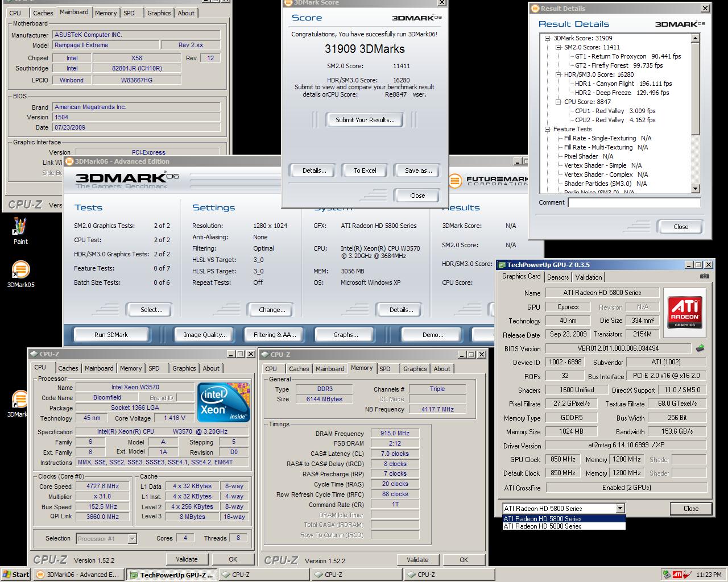
Task: Click the ATI Radeon logo in GPU-Z
Action: pyautogui.click(x=685, y=311)
